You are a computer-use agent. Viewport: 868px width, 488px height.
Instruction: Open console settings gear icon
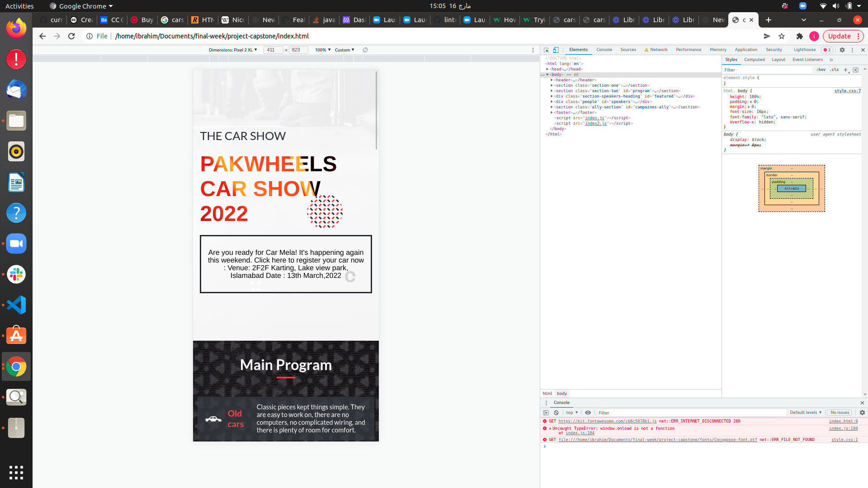click(862, 413)
